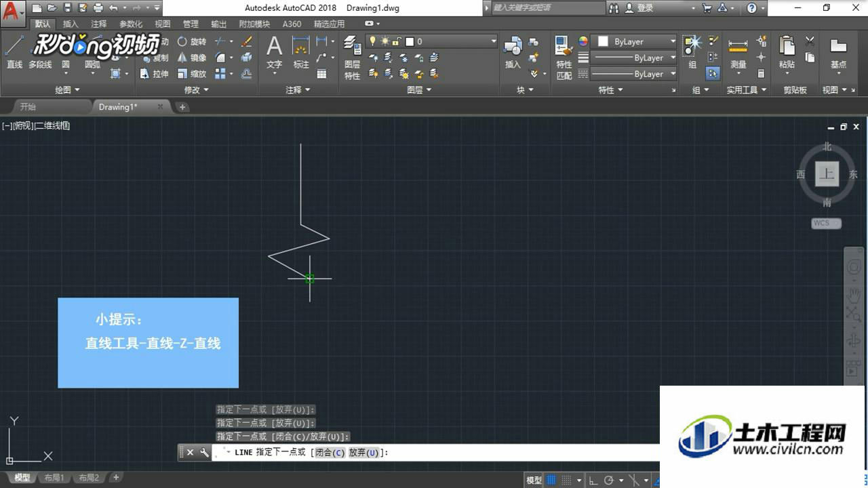
Task: Expand the Modify (修改) panel
Action: (x=197, y=90)
